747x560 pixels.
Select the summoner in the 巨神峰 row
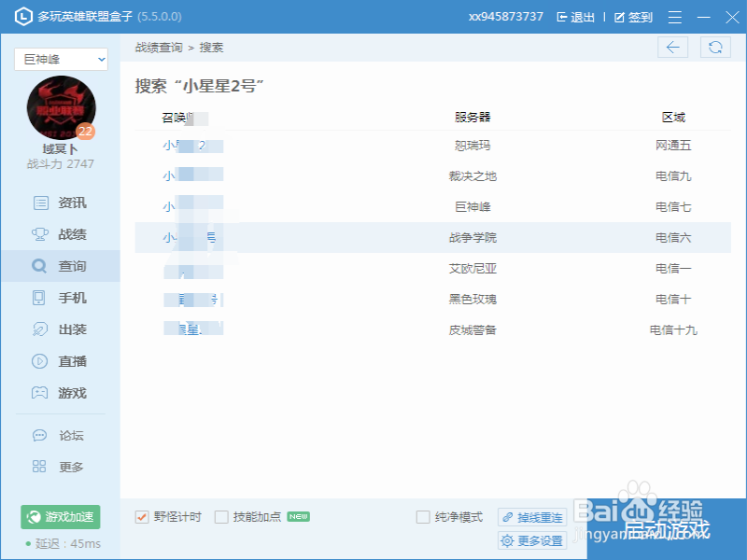[193, 206]
